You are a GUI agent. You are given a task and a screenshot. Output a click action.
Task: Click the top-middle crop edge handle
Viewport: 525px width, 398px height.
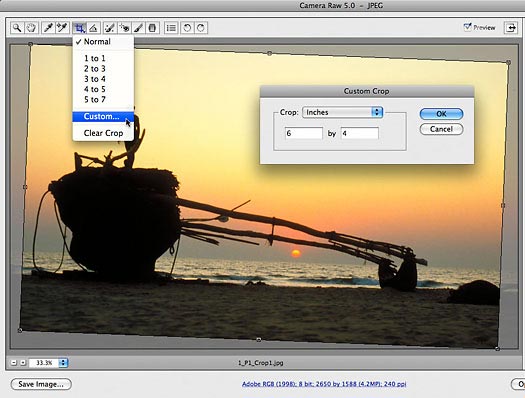click(x=270, y=53)
